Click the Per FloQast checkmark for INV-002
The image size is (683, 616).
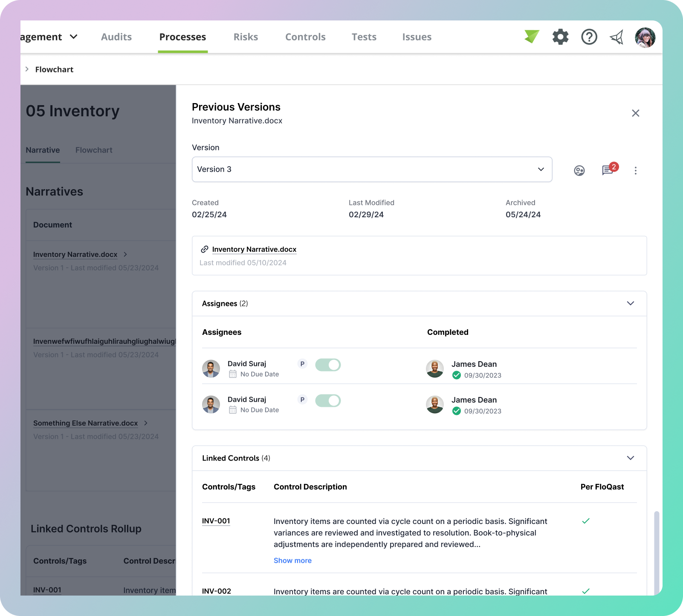[586, 591]
